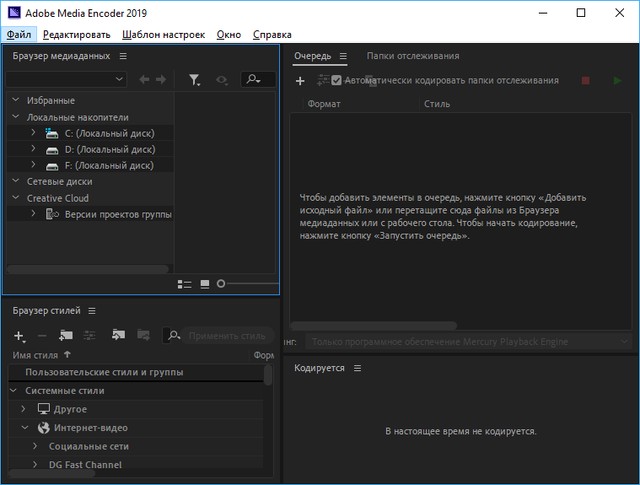Sort presets by Имя стиля column header
The width and height of the screenshot is (640, 485).
click(x=36, y=354)
